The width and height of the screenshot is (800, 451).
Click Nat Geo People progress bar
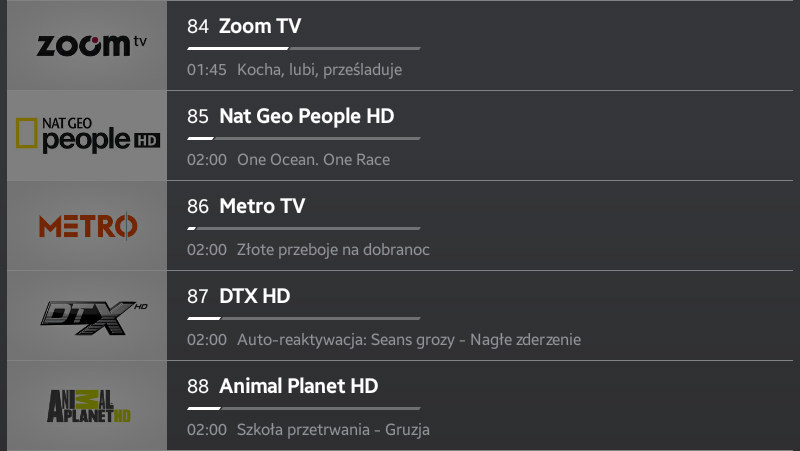point(304,138)
